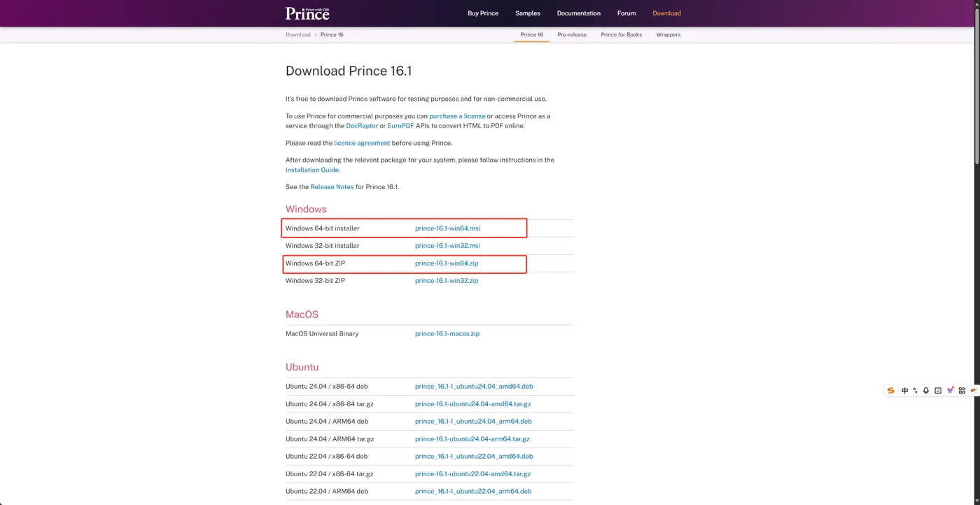Screen dimensions: 980x505
Task: Download prince-16.1-win64.msi installer
Action: [x=447, y=228]
